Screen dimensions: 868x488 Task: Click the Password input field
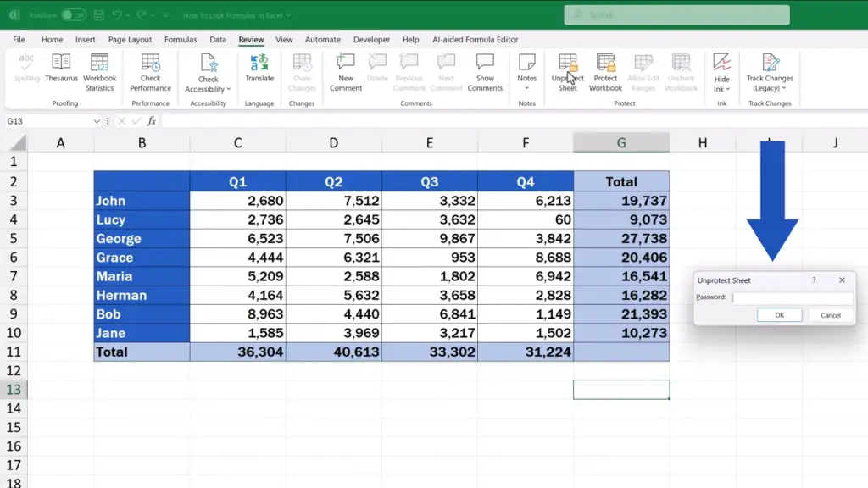point(793,297)
